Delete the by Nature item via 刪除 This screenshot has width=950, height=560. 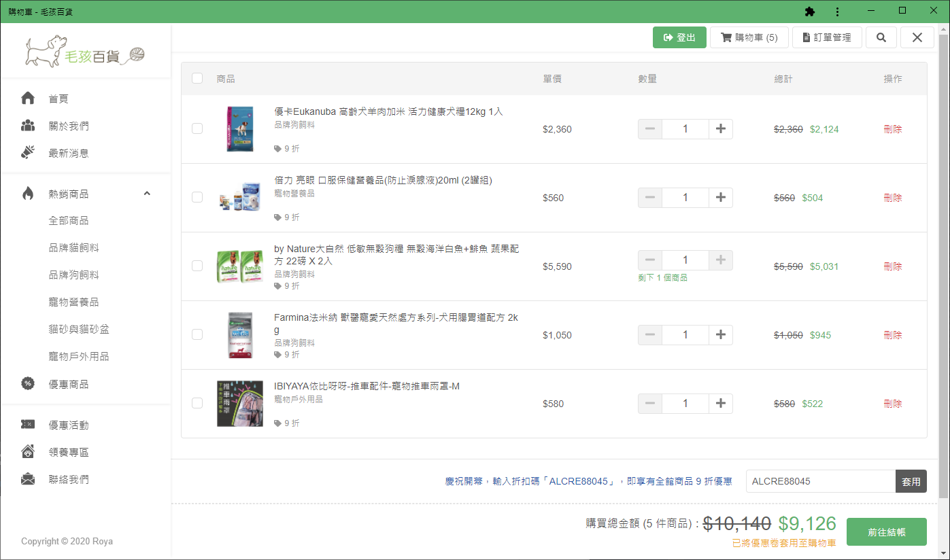tap(893, 266)
